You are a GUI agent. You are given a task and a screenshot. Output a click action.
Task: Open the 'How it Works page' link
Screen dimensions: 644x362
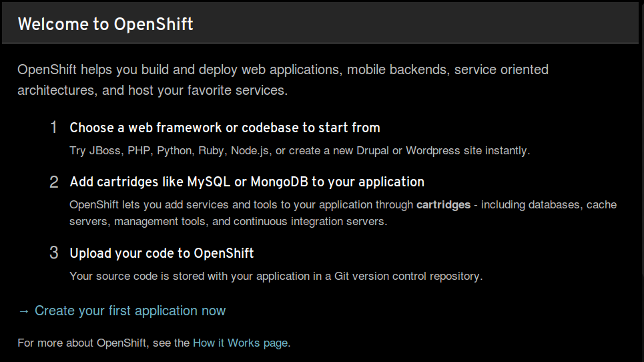[x=240, y=343]
